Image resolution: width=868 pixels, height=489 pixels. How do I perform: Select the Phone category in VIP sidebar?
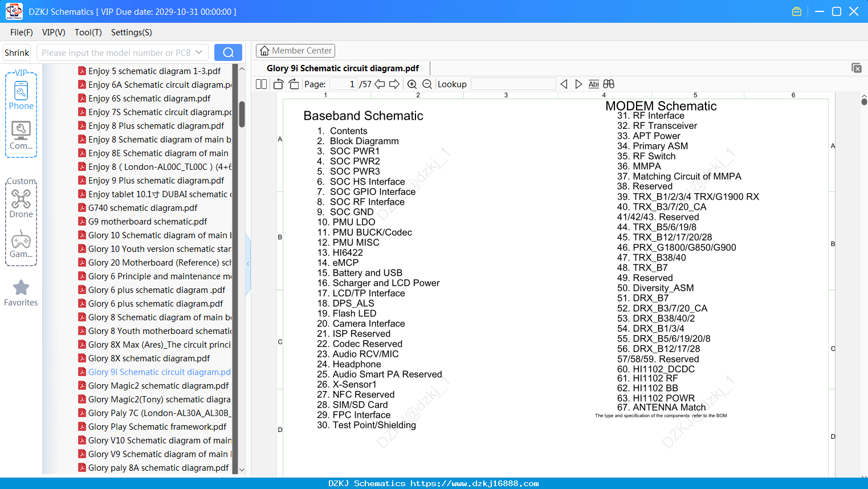pyautogui.click(x=21, y=95)
